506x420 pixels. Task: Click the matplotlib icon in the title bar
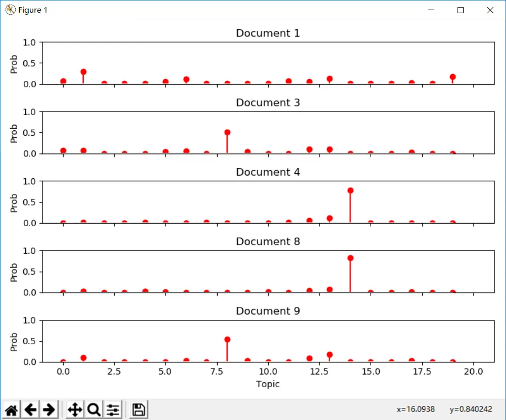click(x=10, y=10)
